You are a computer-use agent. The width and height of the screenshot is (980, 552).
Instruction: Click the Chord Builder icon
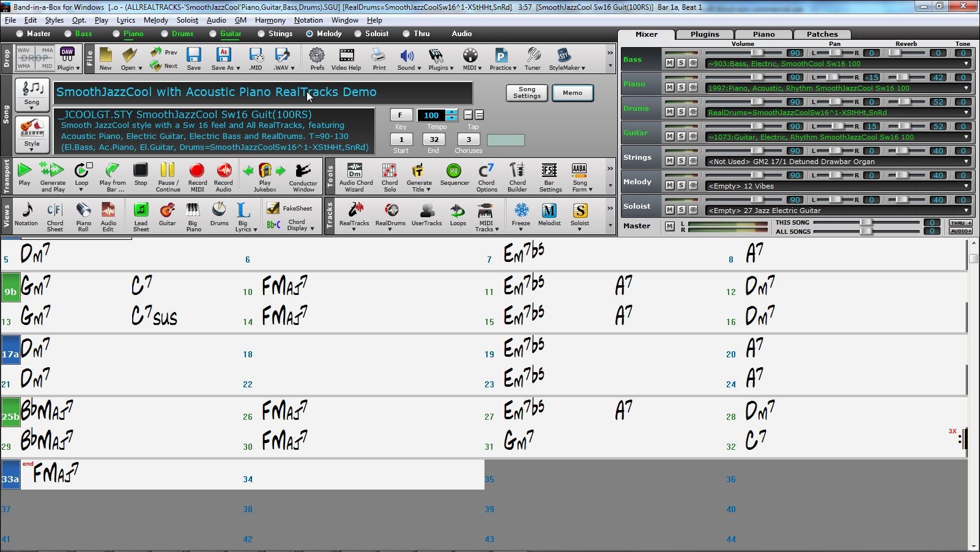517,176
